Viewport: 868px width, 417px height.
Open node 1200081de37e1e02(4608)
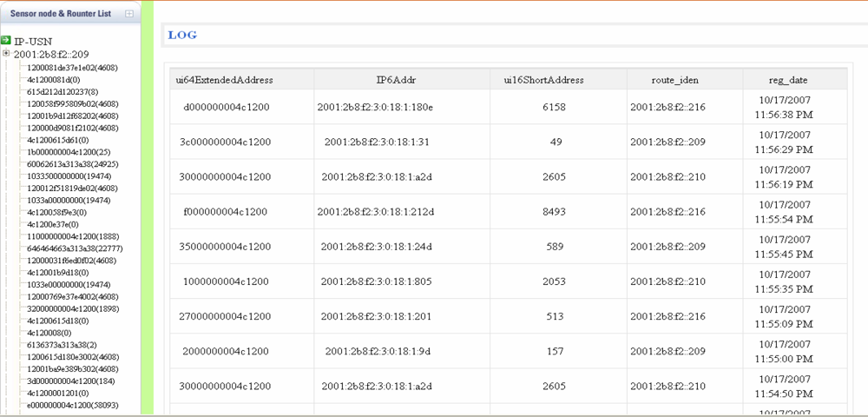[72, 68]
